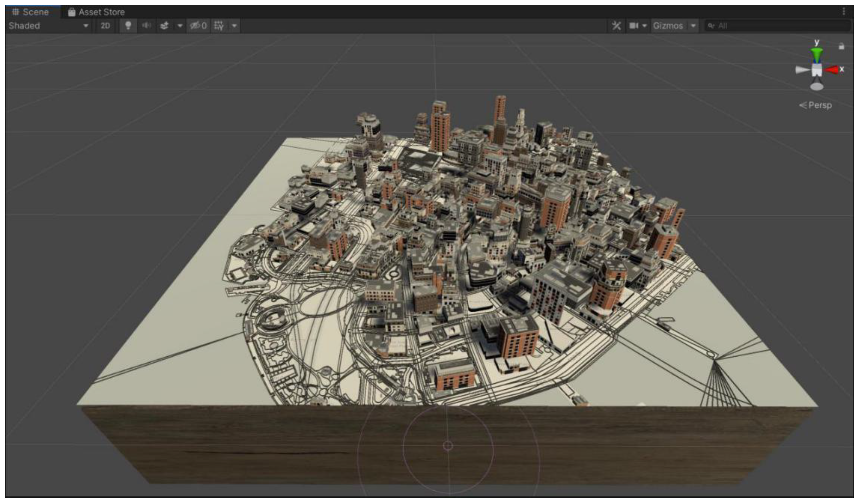Toggle the scene gizmo rotation lock icon
Image resolution: width=861 pixels, height=504 pixels.
[x=841, y=46]
